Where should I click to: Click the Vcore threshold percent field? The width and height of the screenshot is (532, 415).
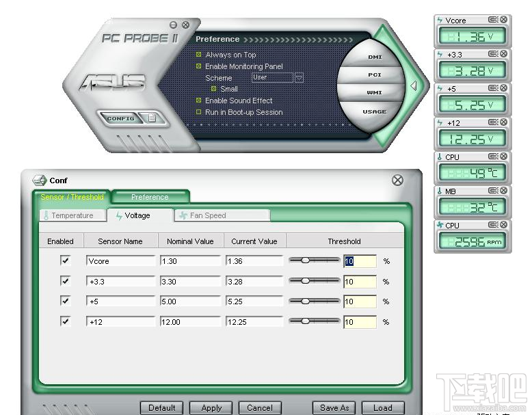(x=360, y=261)
